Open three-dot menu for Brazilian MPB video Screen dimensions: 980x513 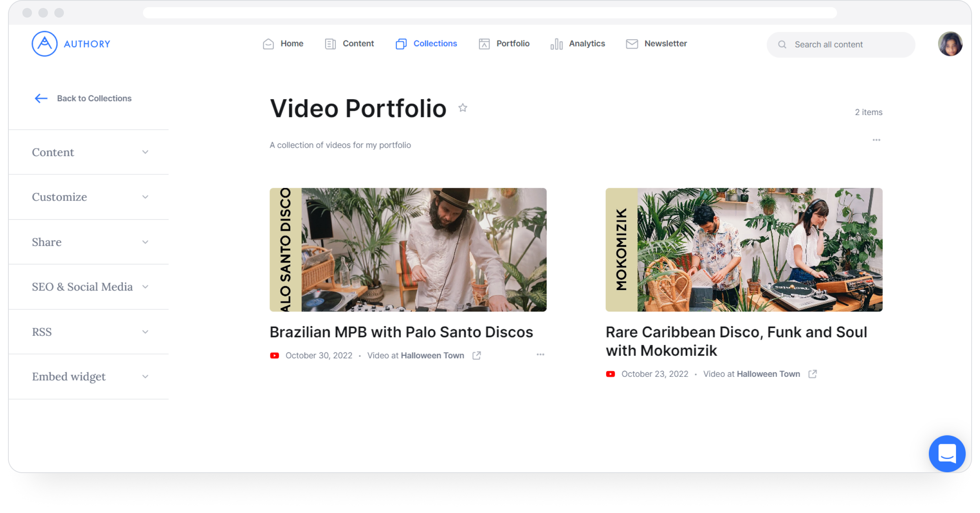tap(540, 354)
